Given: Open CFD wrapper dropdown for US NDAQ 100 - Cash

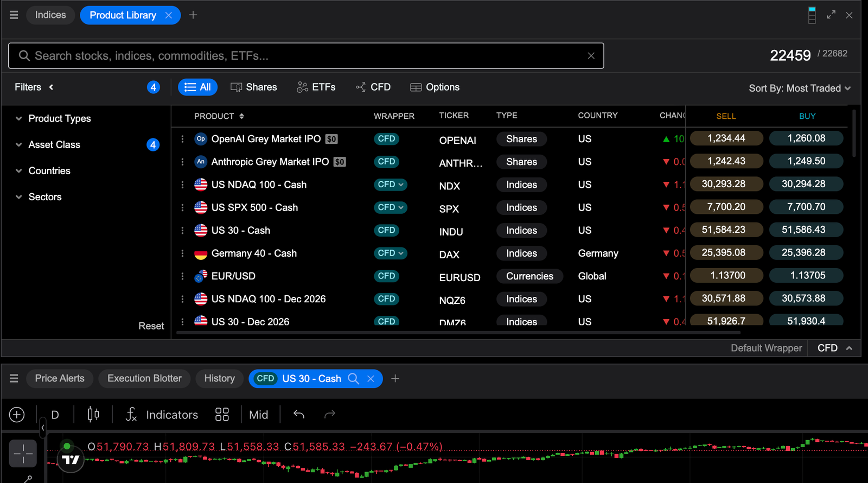Looking at the screenshot, I should click(x=391, y=185).
